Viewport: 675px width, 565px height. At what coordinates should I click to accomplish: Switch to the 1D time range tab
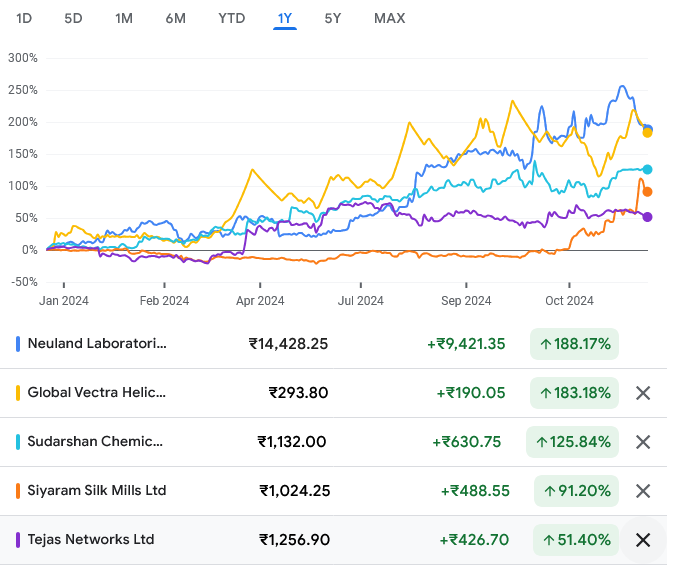pos(24,19)
